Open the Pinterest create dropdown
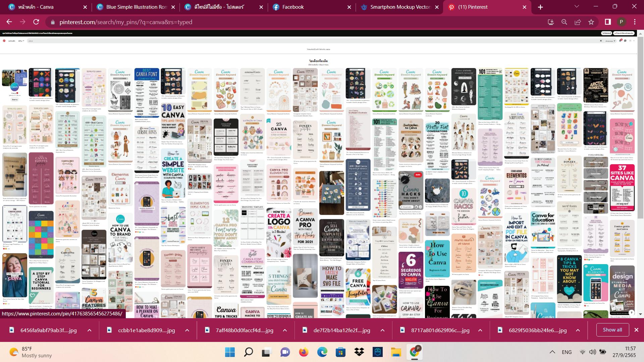 pyautogui.click(x=21, y=41)
